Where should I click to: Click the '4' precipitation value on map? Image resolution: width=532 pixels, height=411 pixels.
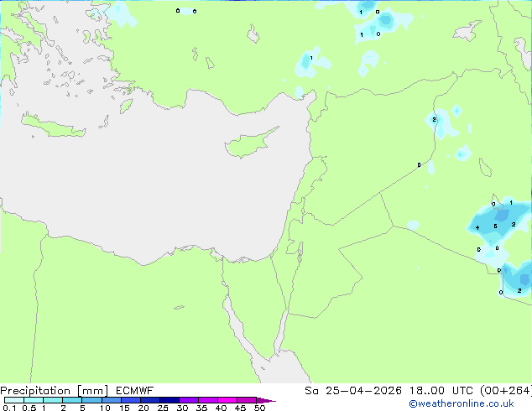coord(477,227)
